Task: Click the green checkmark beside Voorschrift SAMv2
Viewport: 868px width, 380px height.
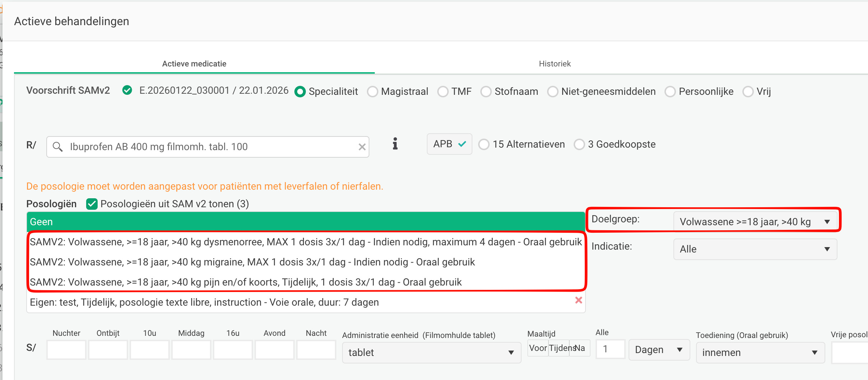Action: tap(127, 90)
